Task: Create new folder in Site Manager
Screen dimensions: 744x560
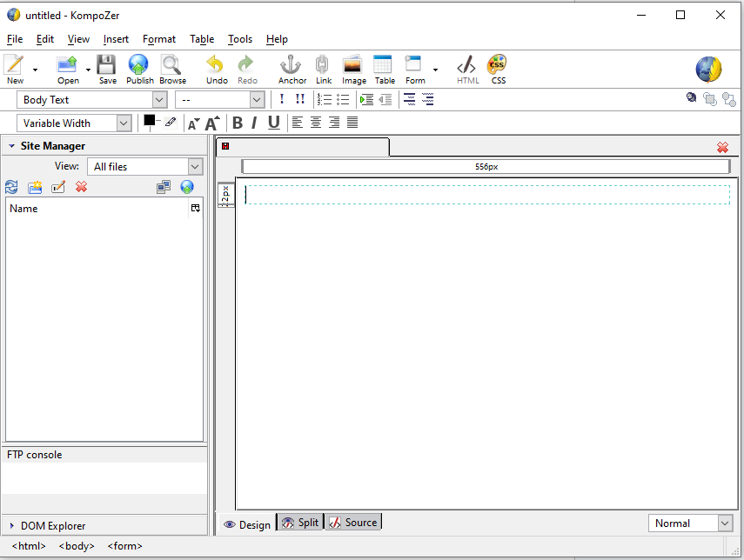Action: [35, 187]
